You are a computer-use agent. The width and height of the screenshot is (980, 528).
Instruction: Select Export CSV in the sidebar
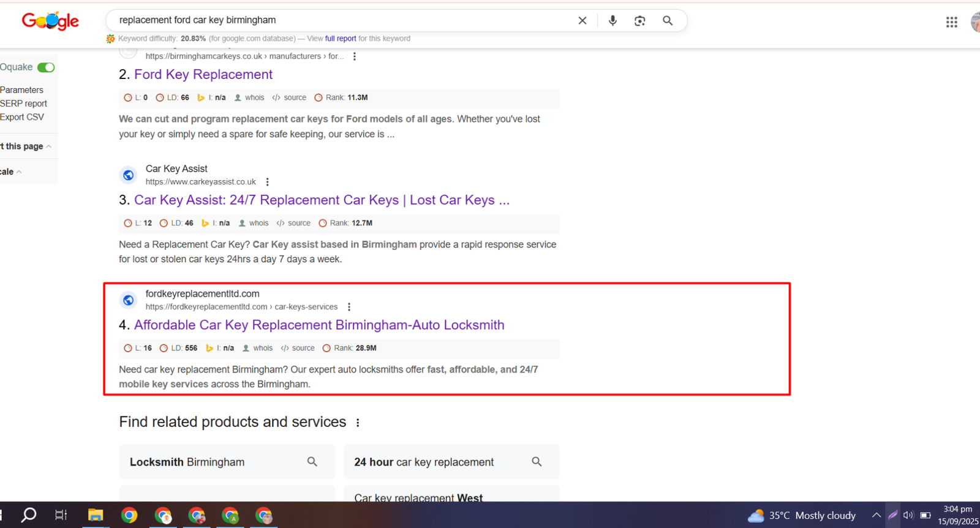[22, 117]
